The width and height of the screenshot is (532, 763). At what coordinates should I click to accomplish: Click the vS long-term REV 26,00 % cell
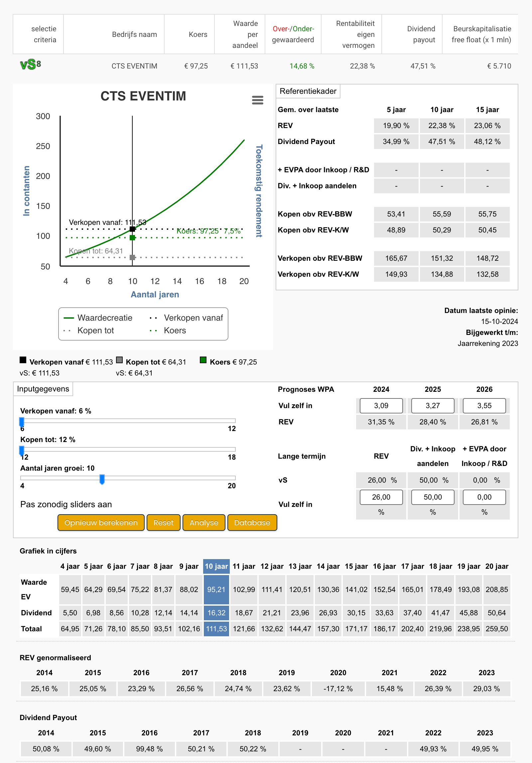tap(381, 480)
